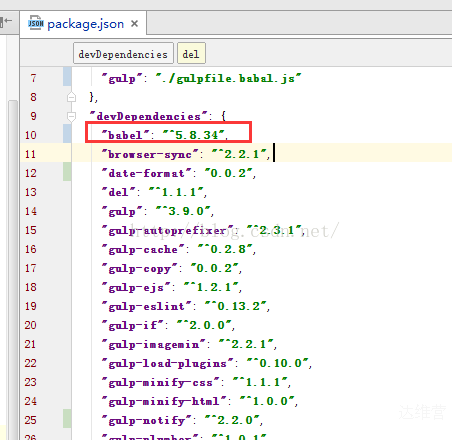This screenshot has width=452, height=440.
Task: Collapse the fold marker at line 8
Action: click(x=71, y=97)
